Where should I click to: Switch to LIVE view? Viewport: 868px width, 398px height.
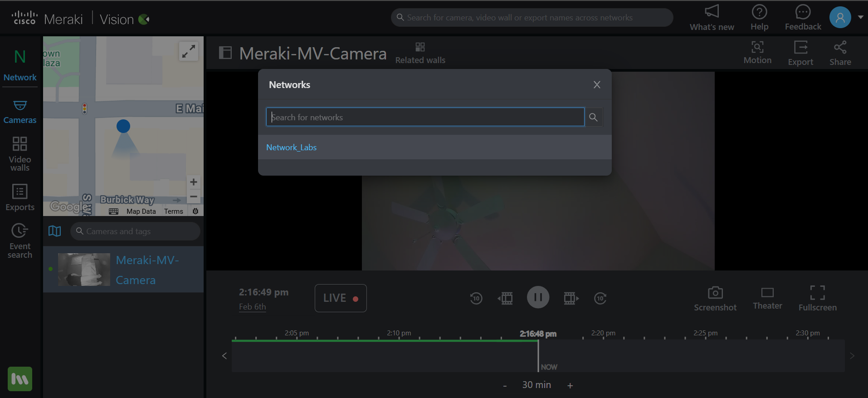point(341,298)
